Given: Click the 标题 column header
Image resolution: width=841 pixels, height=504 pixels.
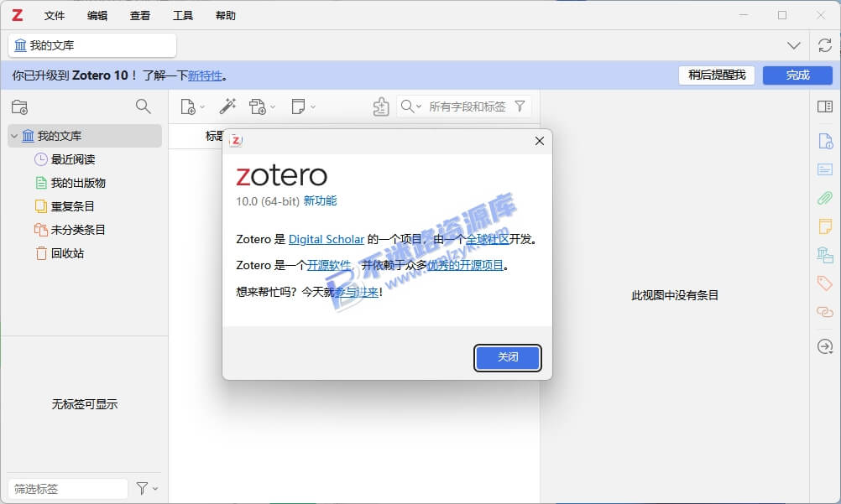Looking at the screenshot, I should (x=213, y=136).
